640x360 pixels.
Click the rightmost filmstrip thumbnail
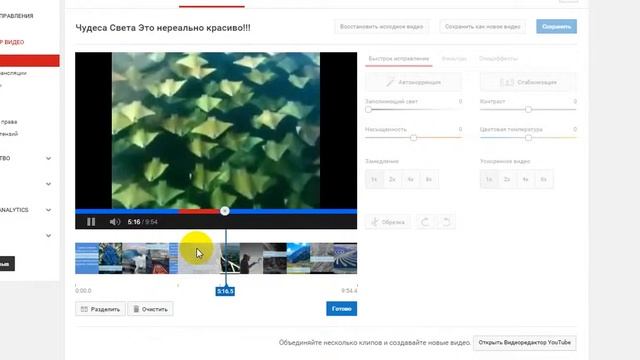pos(345,258)
